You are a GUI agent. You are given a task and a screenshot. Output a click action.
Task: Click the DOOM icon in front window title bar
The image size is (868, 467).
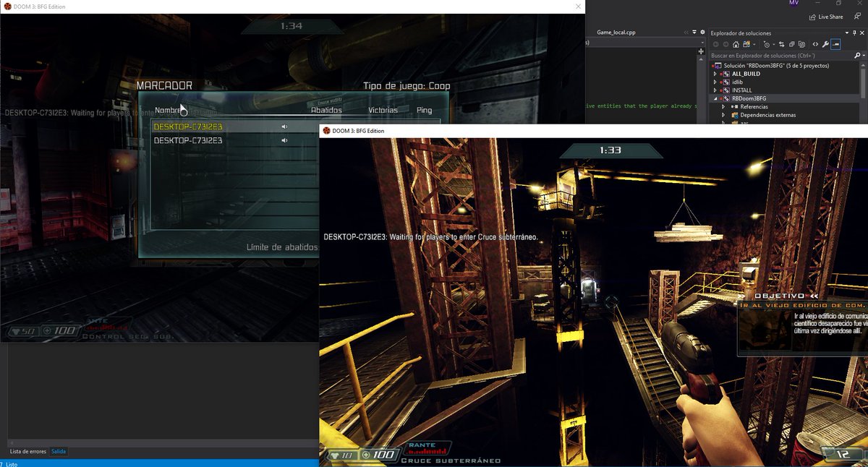coord(326,131)
